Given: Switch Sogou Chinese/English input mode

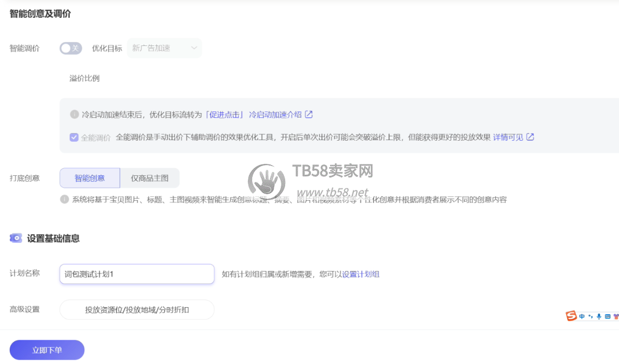Looking at the screenshot, I should 582,316.
